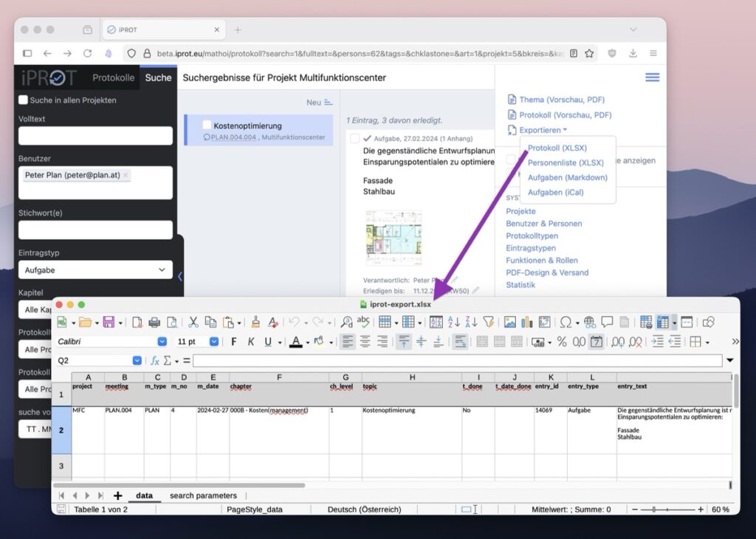The height and width of the screenshot is (539, 756).
Task: Click the Cut scissors icon
Action: 193,322
